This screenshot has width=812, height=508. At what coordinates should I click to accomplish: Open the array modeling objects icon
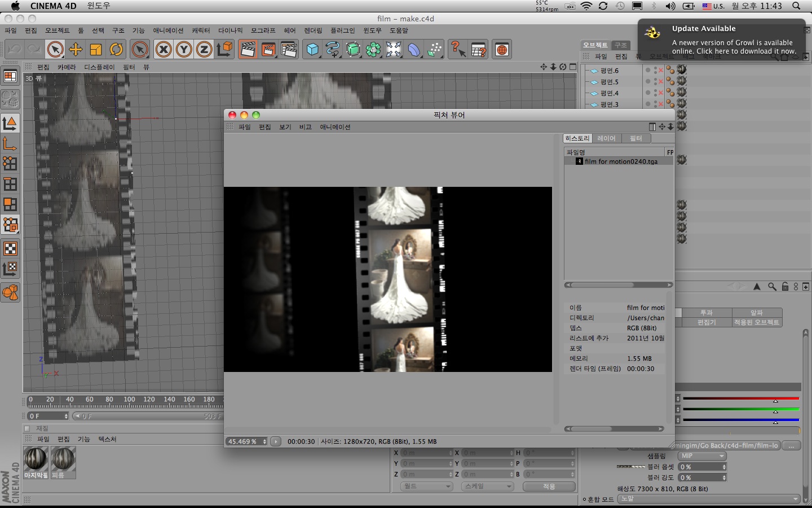[x=373, y=50]
